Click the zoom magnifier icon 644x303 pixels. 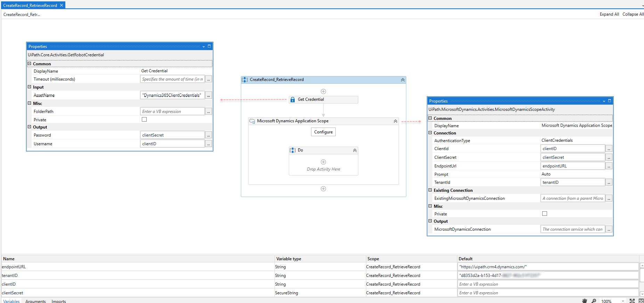(594, 301)
